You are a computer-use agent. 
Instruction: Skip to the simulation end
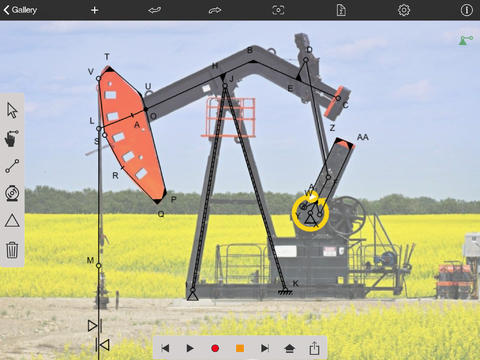click(x=265, y=348)
